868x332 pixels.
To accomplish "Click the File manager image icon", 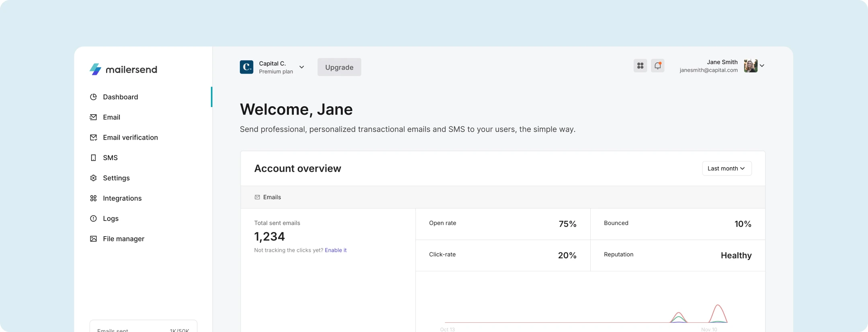I will [x=93, y=239].
